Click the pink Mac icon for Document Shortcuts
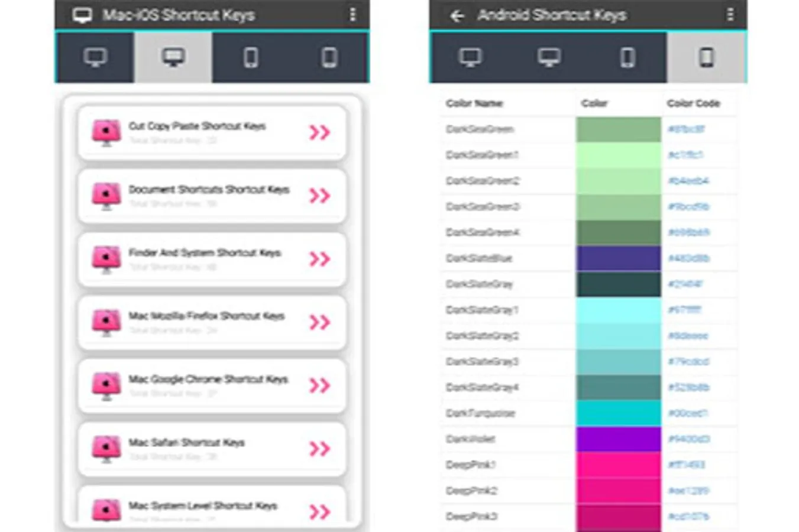Viewport: 799px width, 532px height. click(x=106, y=195)
